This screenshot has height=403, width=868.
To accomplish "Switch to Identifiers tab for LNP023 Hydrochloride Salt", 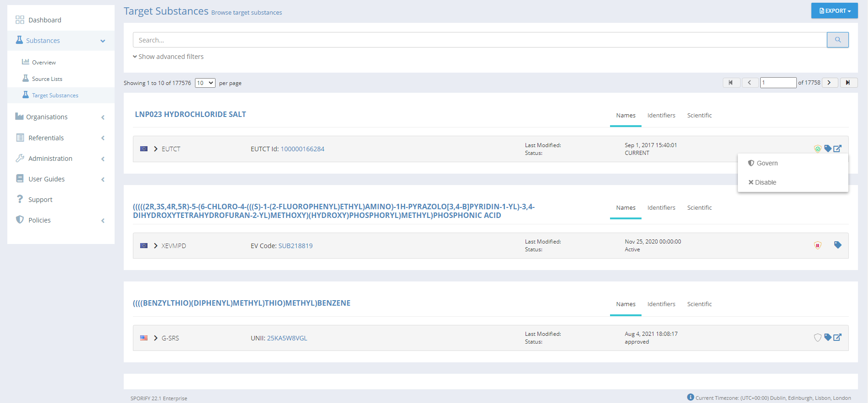I will pos(661,116).
